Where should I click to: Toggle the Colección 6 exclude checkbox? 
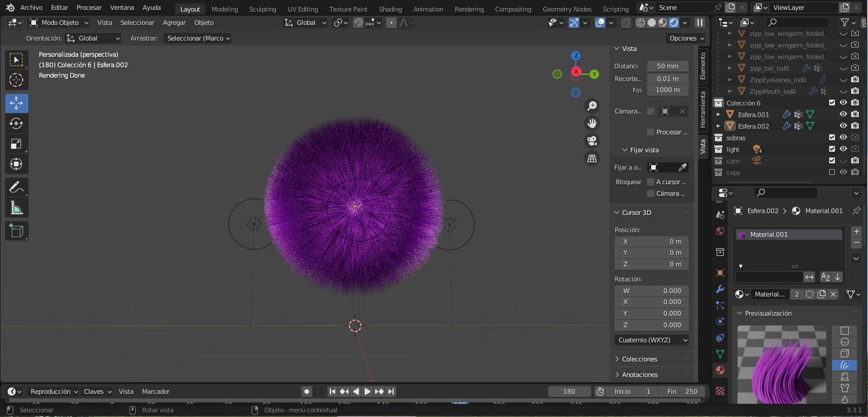(x=832, y=103)
